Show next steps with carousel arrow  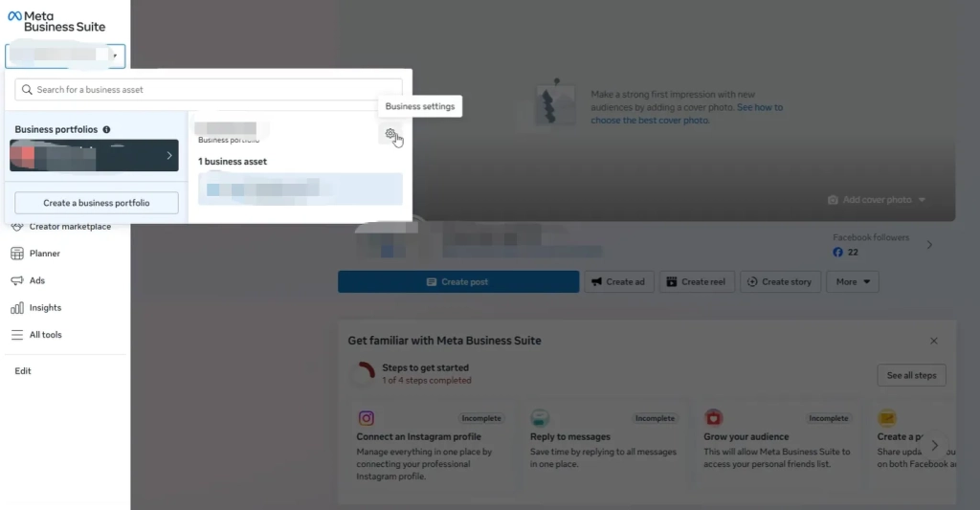coord(934,446)
